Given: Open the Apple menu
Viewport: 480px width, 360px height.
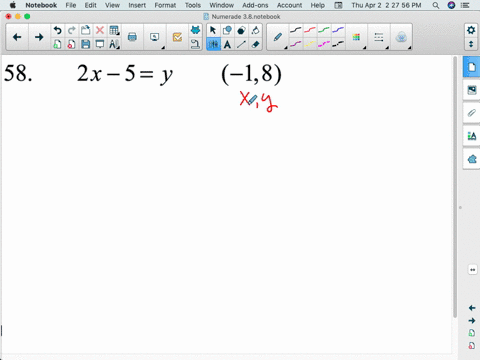Looking at the screenshot, I should click(x=13, y=5).
